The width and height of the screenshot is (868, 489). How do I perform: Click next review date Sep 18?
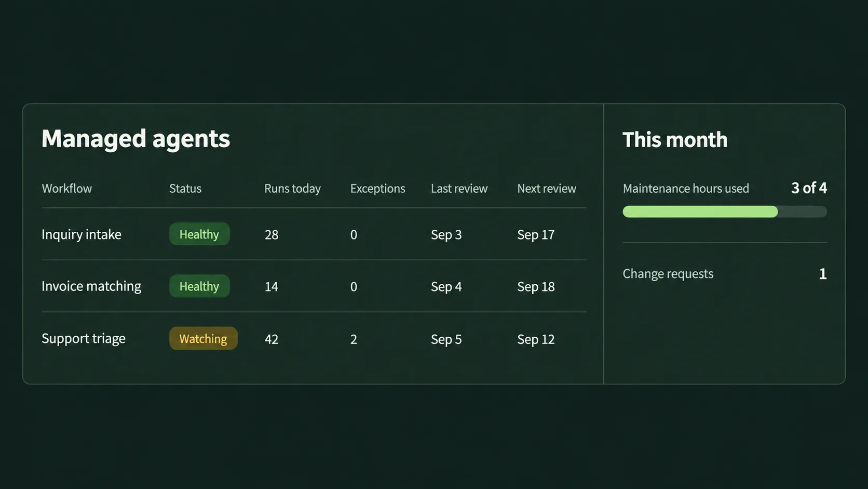(536, 287)
